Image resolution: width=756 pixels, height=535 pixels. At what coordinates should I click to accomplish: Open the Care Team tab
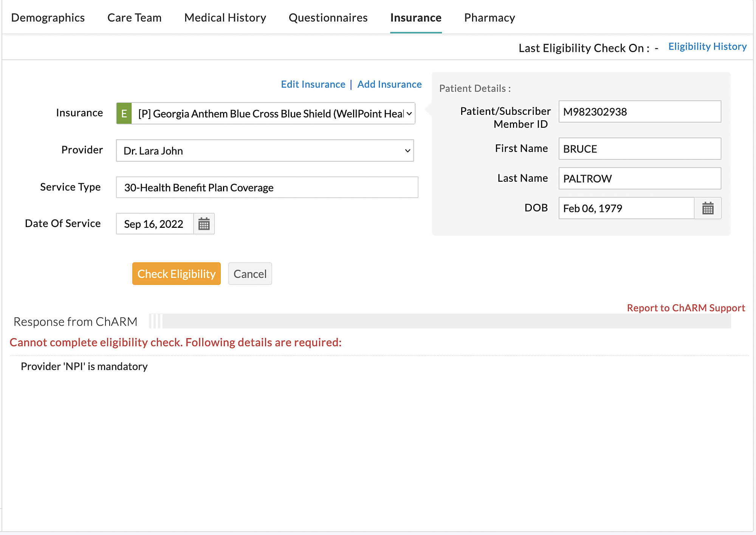click(134, 17)
